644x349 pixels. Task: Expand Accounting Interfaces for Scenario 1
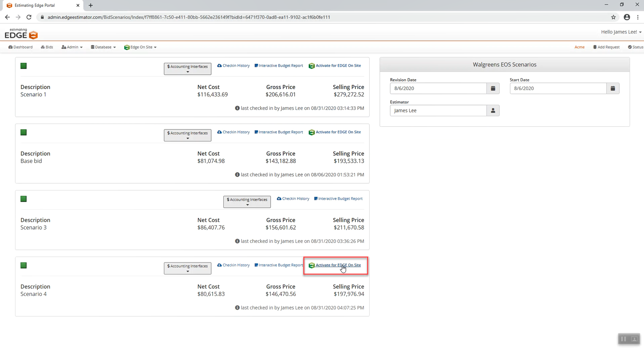click(x=187, y=68)
